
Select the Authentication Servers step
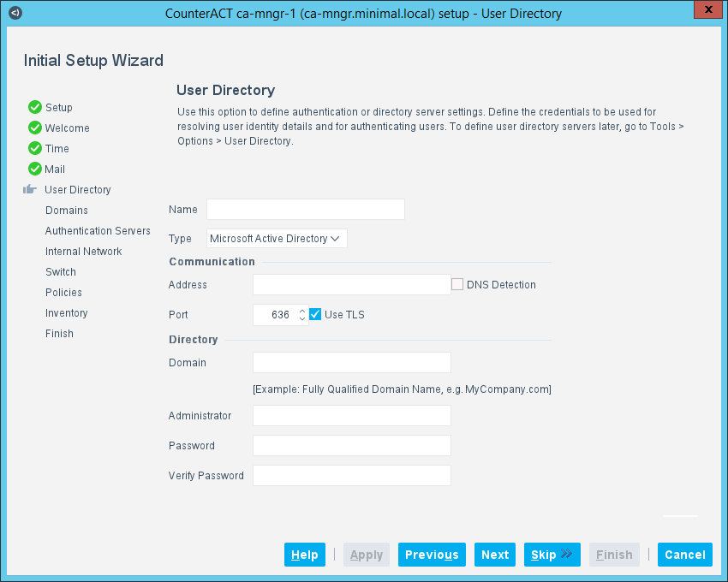[98, 231]
